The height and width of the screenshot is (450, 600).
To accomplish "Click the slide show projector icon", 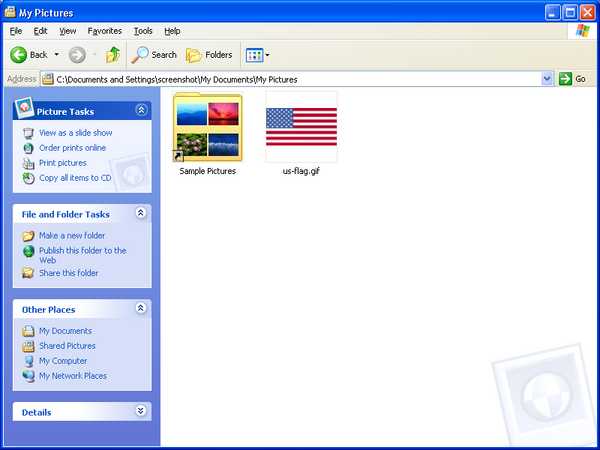I will 28,133.
